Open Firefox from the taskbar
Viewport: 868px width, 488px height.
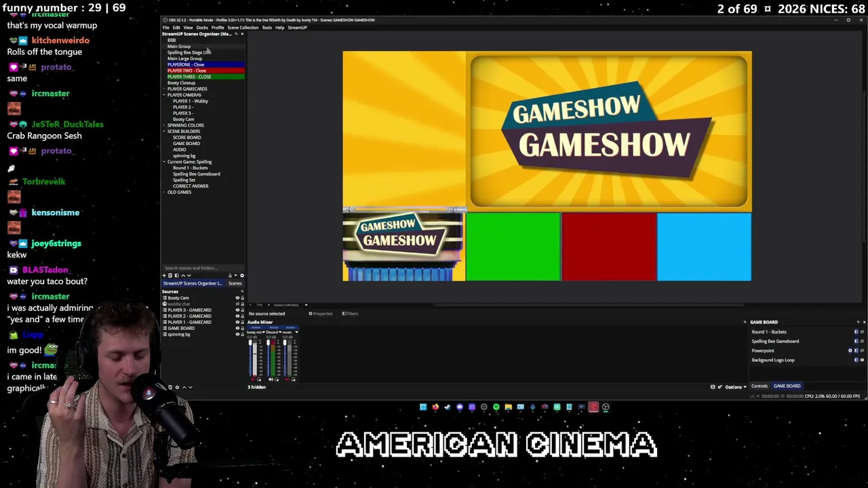pos(435,407)
